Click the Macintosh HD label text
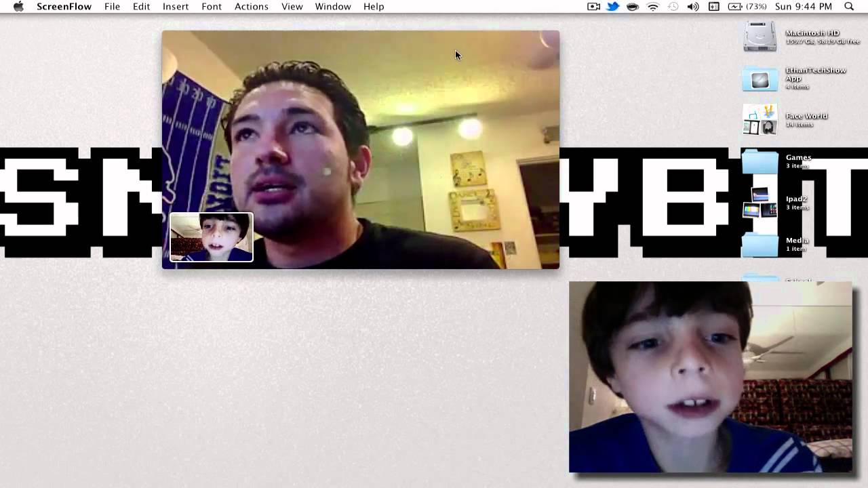 (812, 33)
